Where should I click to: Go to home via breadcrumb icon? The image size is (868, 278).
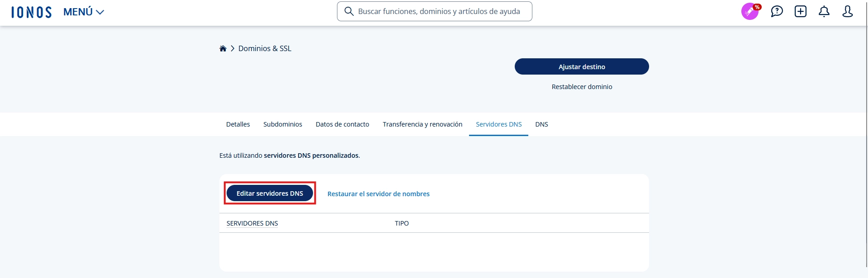223,48
